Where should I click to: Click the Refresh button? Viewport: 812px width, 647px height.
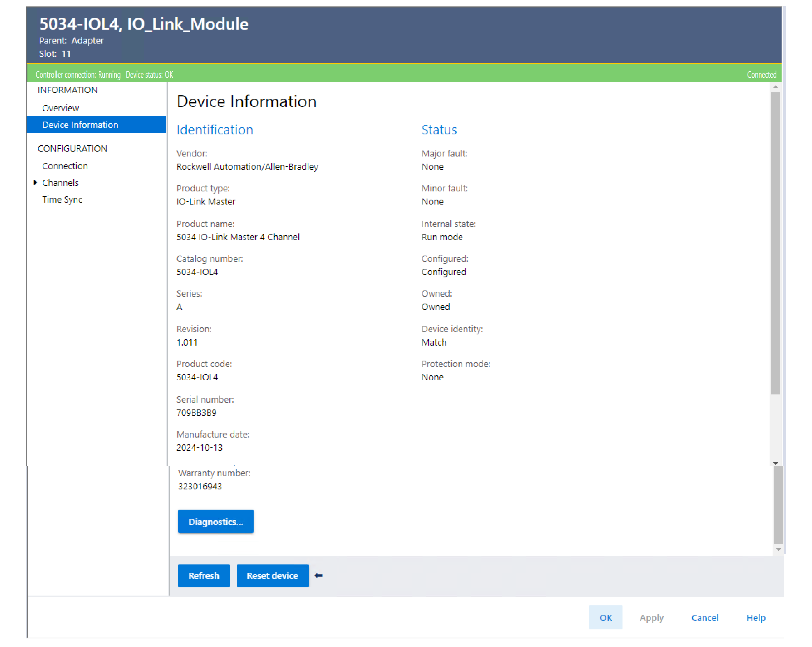204,576
